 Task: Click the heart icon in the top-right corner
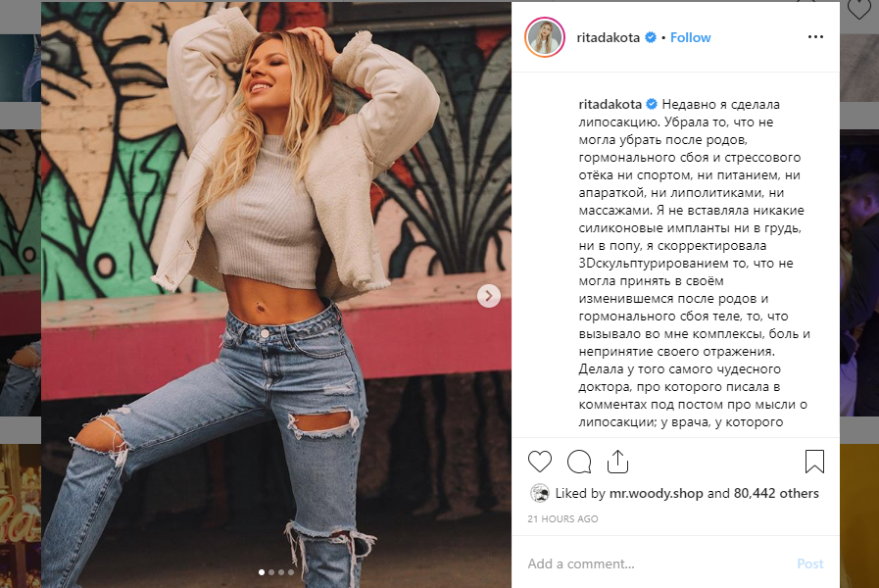[x=858, y=9]
